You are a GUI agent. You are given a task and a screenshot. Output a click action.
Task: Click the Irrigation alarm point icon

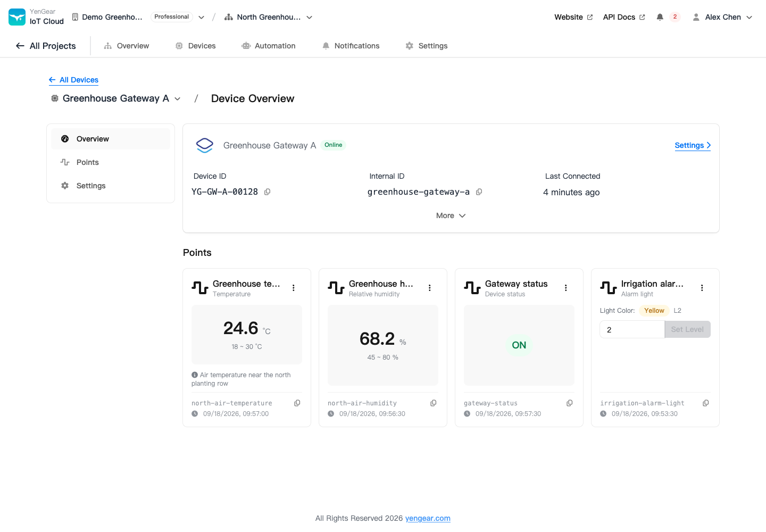point(609,288)
